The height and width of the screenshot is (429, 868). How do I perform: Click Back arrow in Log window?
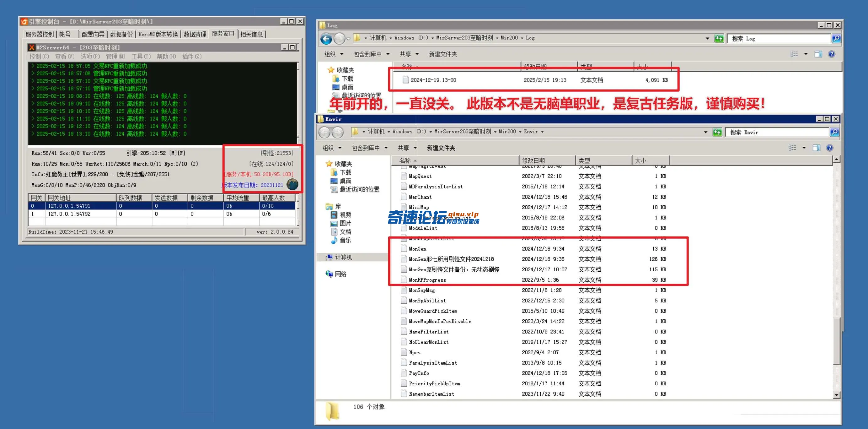click(x=326, y=39)
